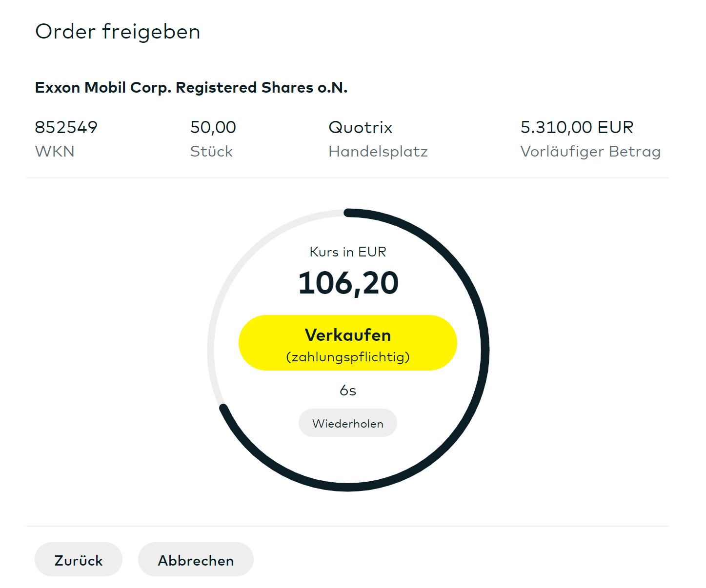The image size is (706, 588).
Task: Click the Exxon Mobil Corp. security name
Action: pyautogui.click(x=191, y=87)
